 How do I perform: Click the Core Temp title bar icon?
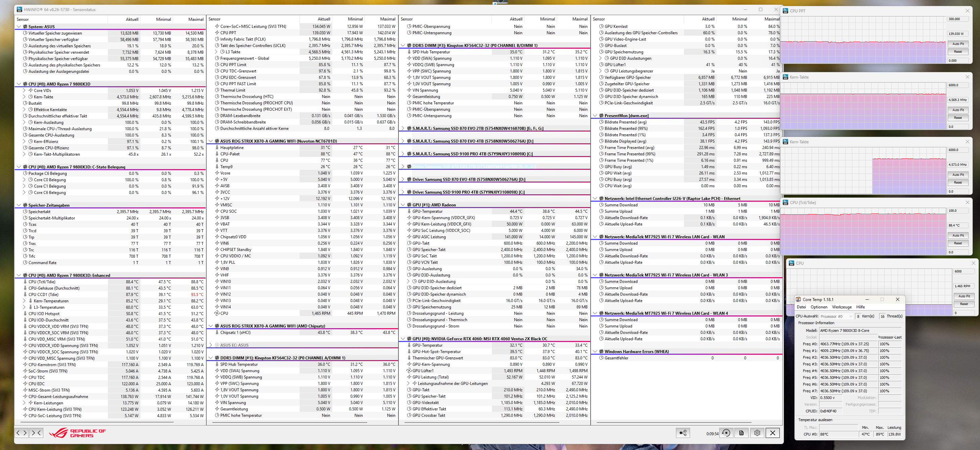tap(798, 299)
